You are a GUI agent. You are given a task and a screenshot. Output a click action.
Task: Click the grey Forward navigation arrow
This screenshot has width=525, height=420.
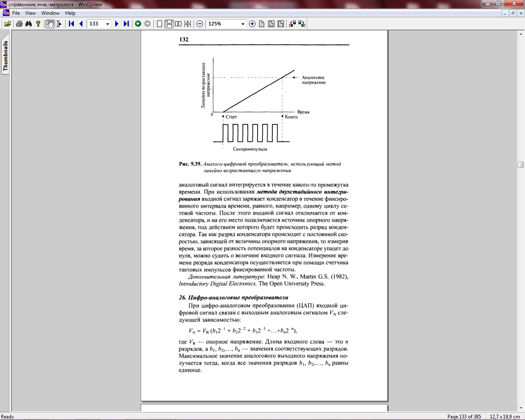(148, 24)
